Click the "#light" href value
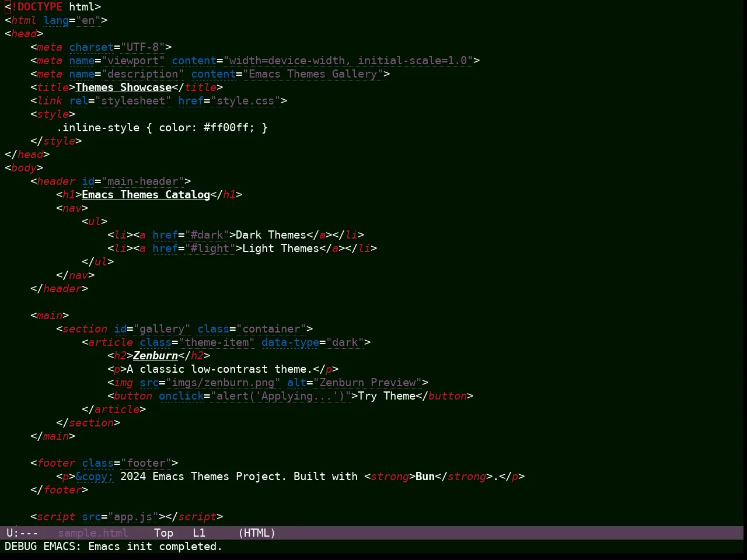 [210, 249]
